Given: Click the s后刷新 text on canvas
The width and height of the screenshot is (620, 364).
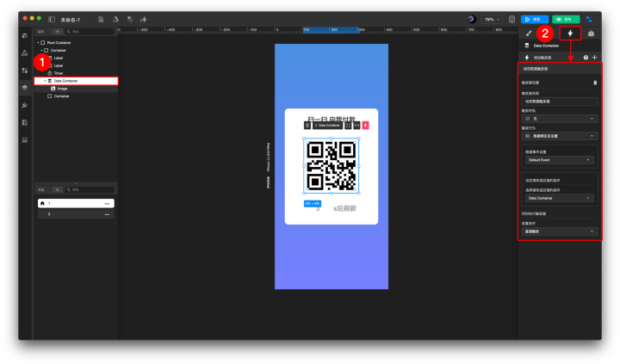Looking at the screenshot, I should pyautogui.click(x=344, y=208).
